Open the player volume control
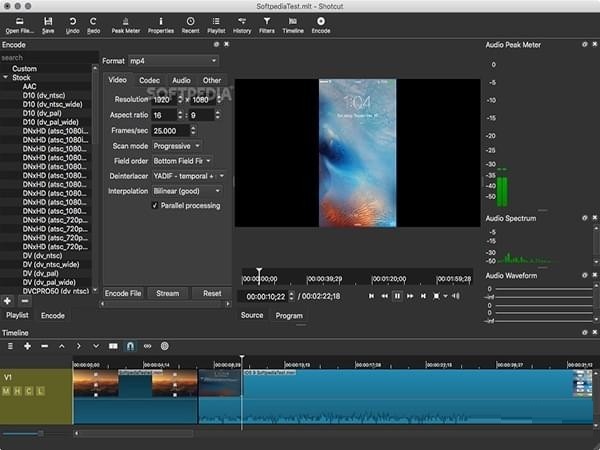This screenshot has height=450, width=600. point(455,296)
